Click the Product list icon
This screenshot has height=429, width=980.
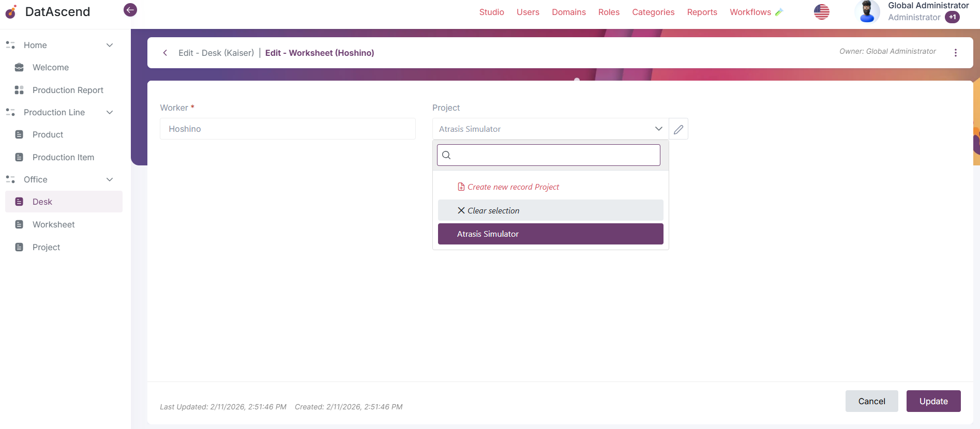pos(19,134)
